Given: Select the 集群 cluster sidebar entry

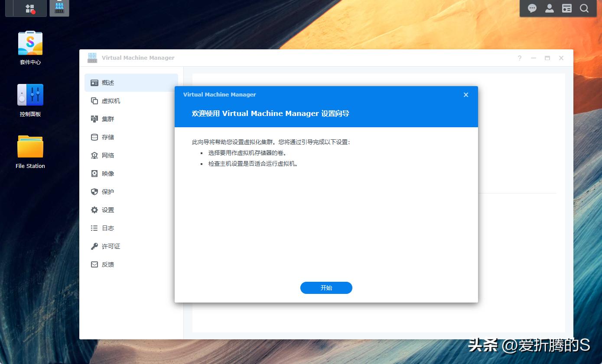Looking at the screenshot, I should [x=107, y=119].
